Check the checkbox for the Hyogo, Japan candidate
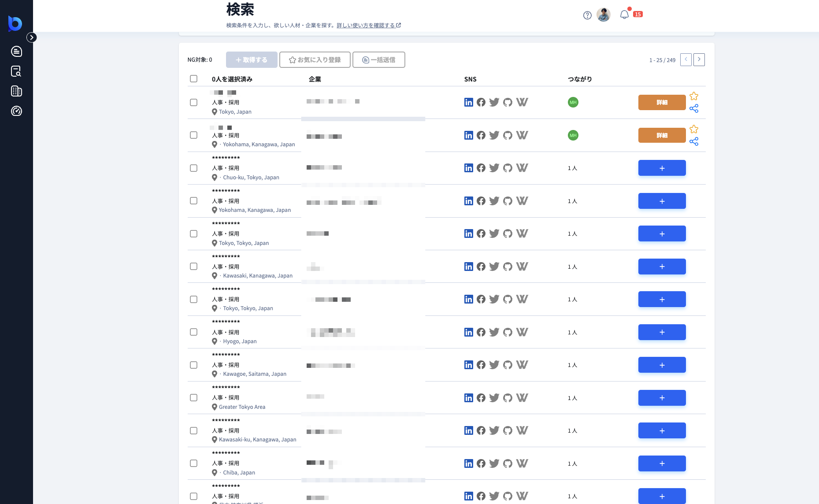 tap(193, 332)
